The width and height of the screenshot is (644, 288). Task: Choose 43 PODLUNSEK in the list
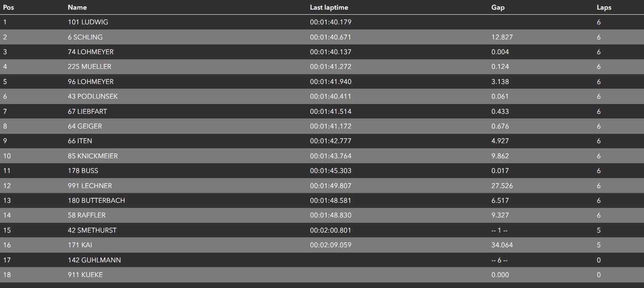click(92, 96)
